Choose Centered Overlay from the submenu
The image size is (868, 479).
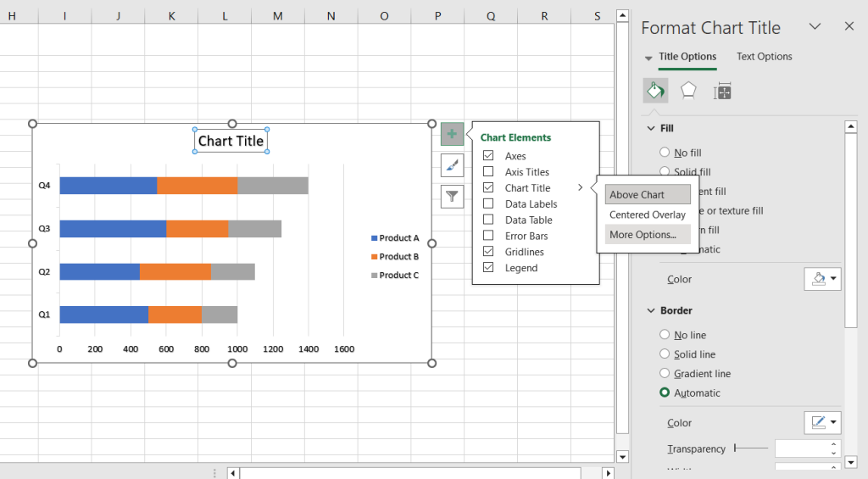click(x=648, y=214)
